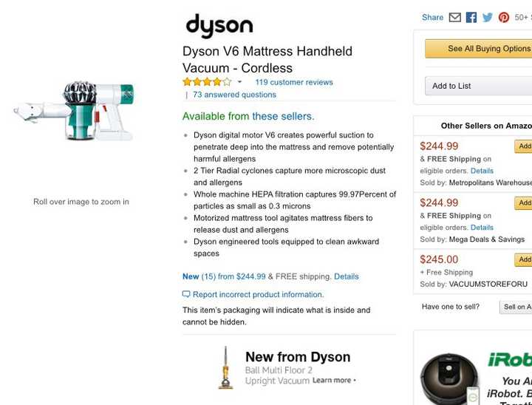The height and width of the screenshot is (405, 532).
Task: Share on Pinterest icon
Action: (504, 17)
